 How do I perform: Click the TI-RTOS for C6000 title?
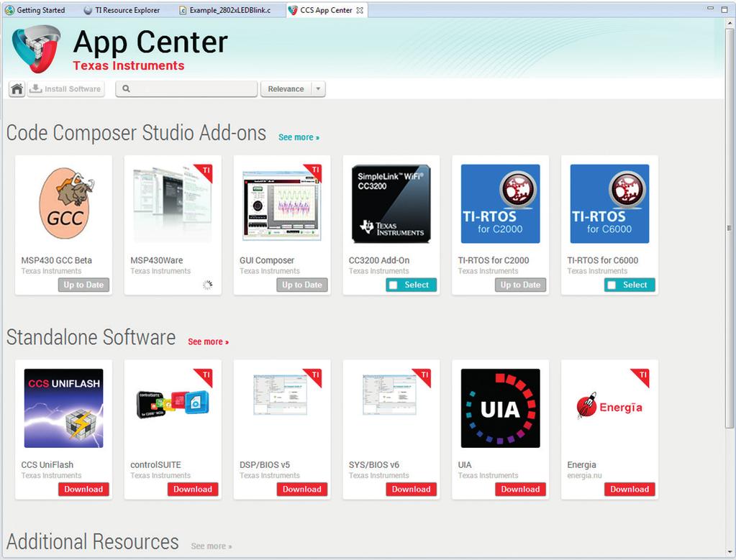tap(603, 260)
